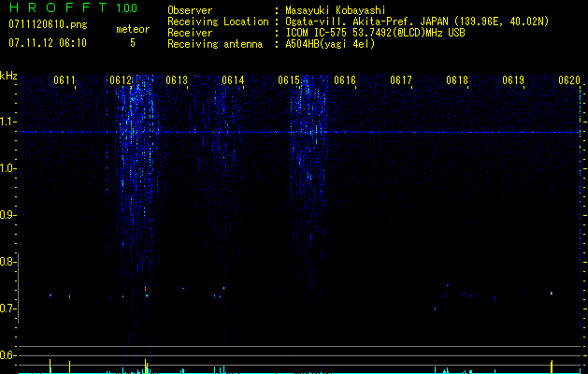The height and width of the screenshot is (374, 588).
Task: Click the 0612 time marker
Action: click(x=121, y=80)
